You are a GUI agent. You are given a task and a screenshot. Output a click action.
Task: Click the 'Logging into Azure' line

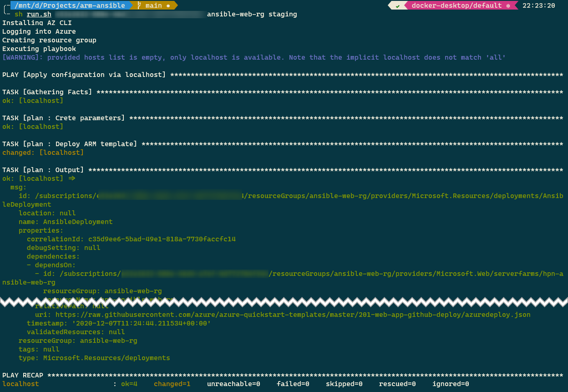click(39, 31)
